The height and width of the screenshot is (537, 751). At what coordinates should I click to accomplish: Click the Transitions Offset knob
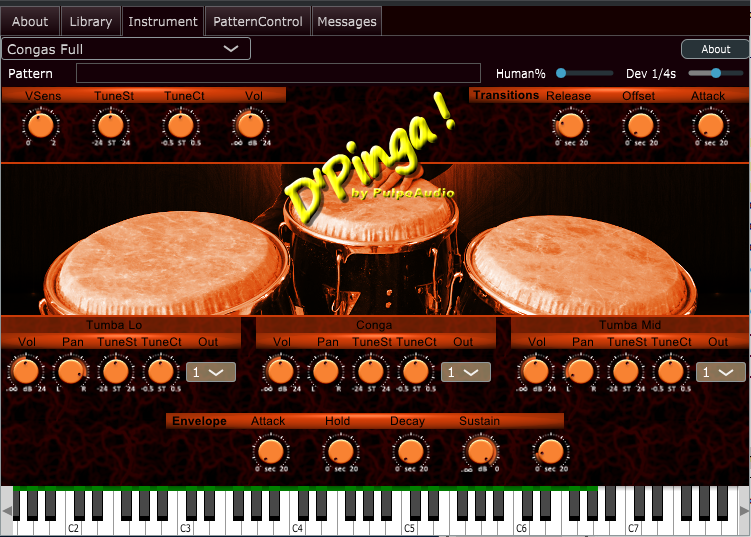(641, 126)
